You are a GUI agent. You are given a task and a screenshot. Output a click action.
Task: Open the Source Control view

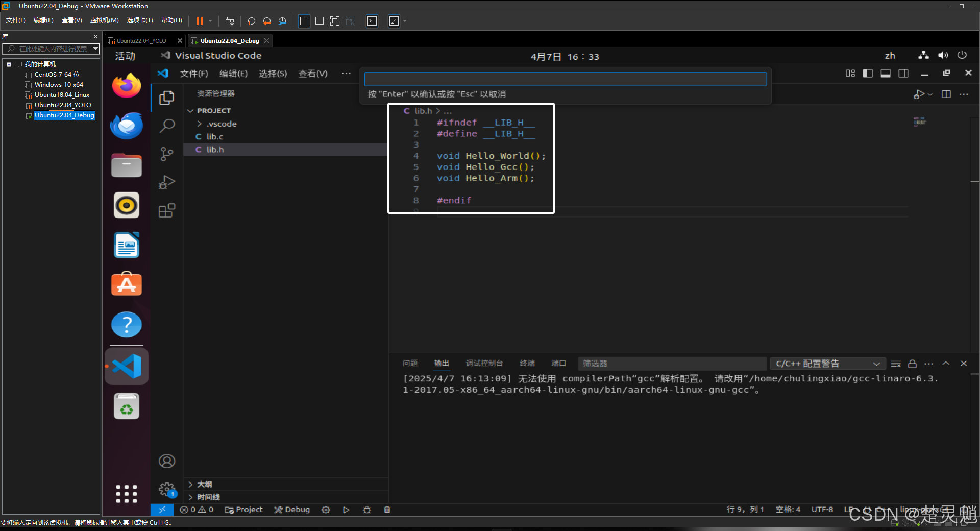coord(167,154)
